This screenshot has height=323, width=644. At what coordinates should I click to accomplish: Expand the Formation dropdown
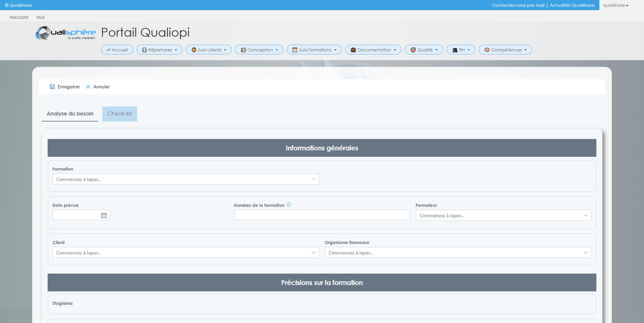point(313,179)
